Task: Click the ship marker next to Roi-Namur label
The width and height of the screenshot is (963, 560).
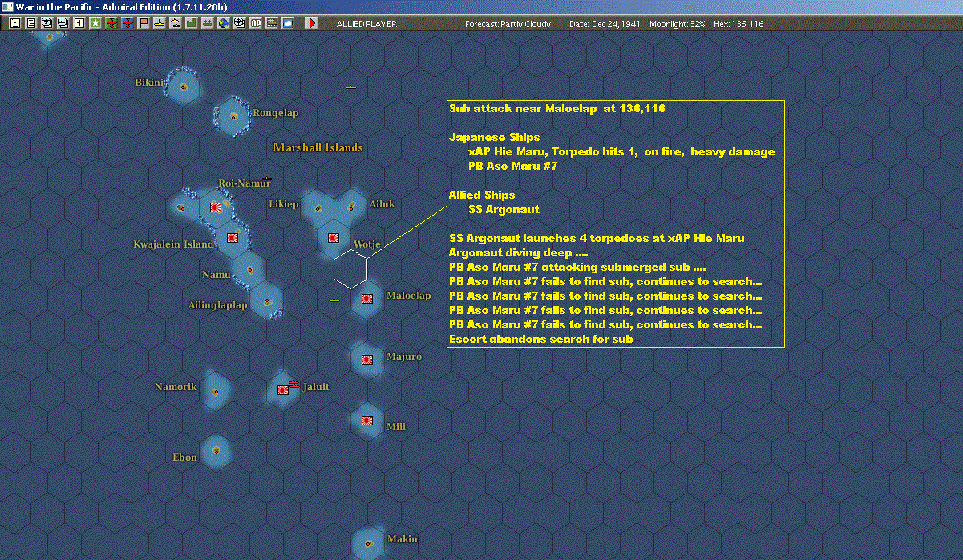Action: [x=266, y=180]
